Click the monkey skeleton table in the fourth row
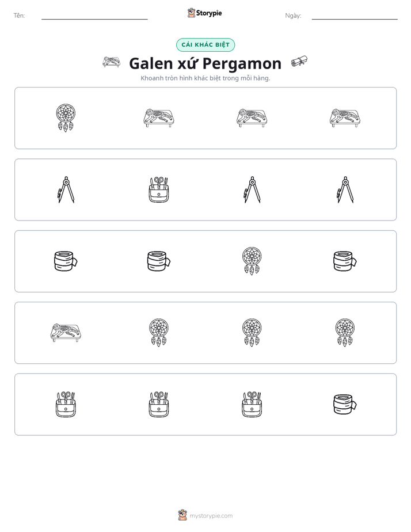This screenshot has height=532, width=411. pyautogui.click(x=66, y=333)
